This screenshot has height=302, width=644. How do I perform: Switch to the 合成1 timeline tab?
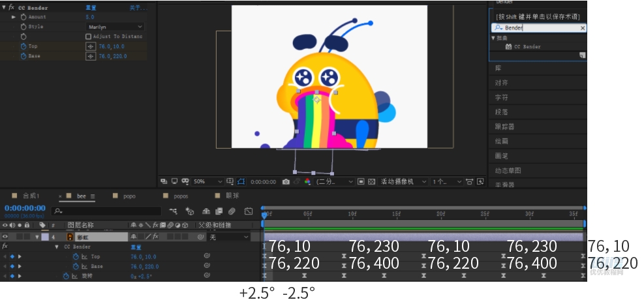click(x=31, y=196)
